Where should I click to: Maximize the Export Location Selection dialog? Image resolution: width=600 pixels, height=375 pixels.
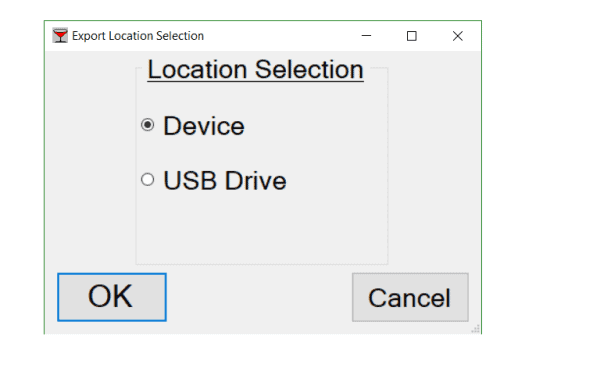click(412, 36)
